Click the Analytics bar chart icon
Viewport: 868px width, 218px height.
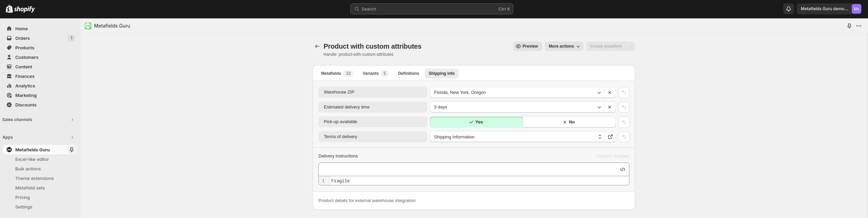coord(9,86)
